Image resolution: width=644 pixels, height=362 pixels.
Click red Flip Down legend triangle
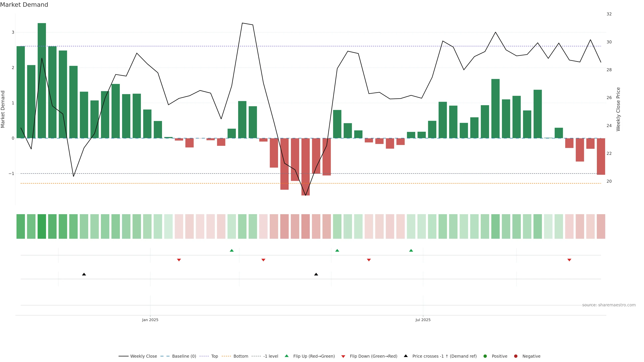point(343,356)
